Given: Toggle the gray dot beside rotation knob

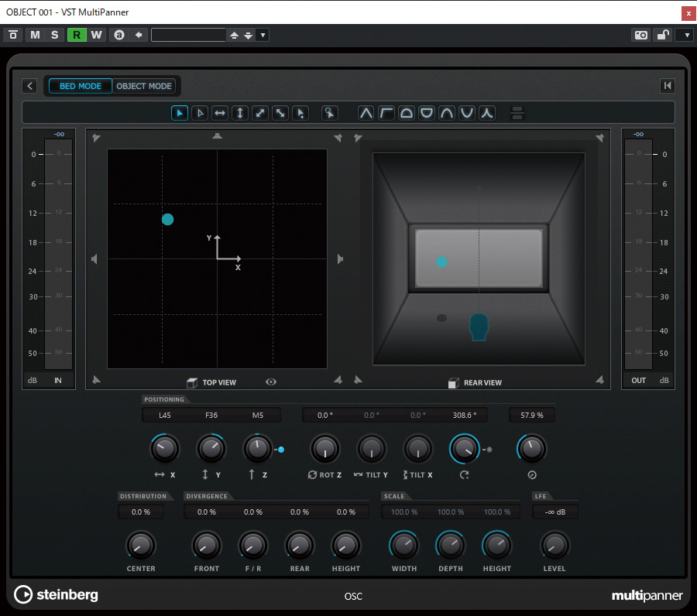Looking at the screenshot, I should coord(489,450).
